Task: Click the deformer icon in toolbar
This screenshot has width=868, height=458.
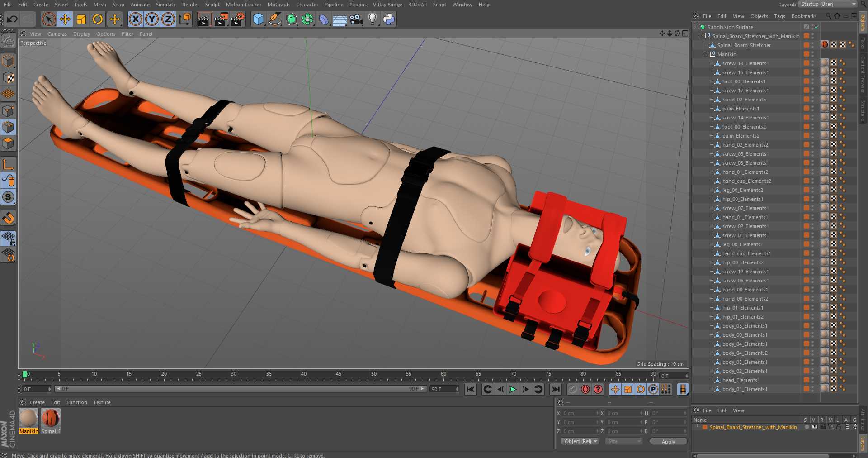Action: point(323,19)
